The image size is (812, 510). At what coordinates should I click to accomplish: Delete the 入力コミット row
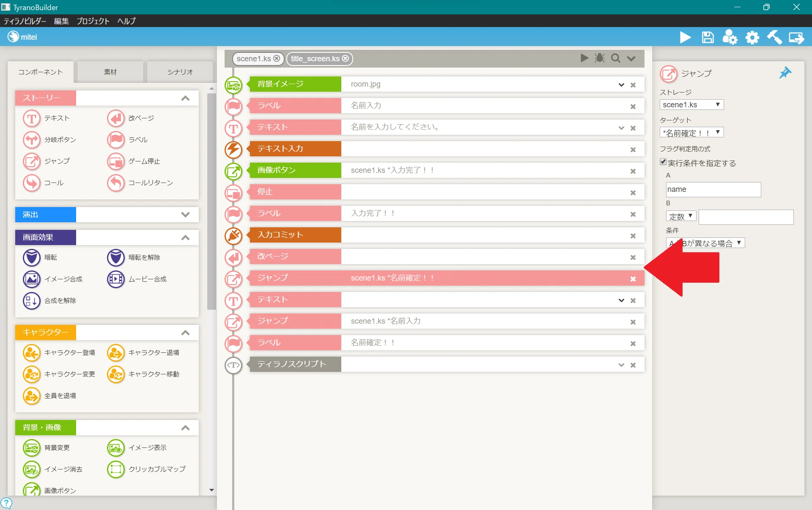pyautogui.click(x=633, y=236)
